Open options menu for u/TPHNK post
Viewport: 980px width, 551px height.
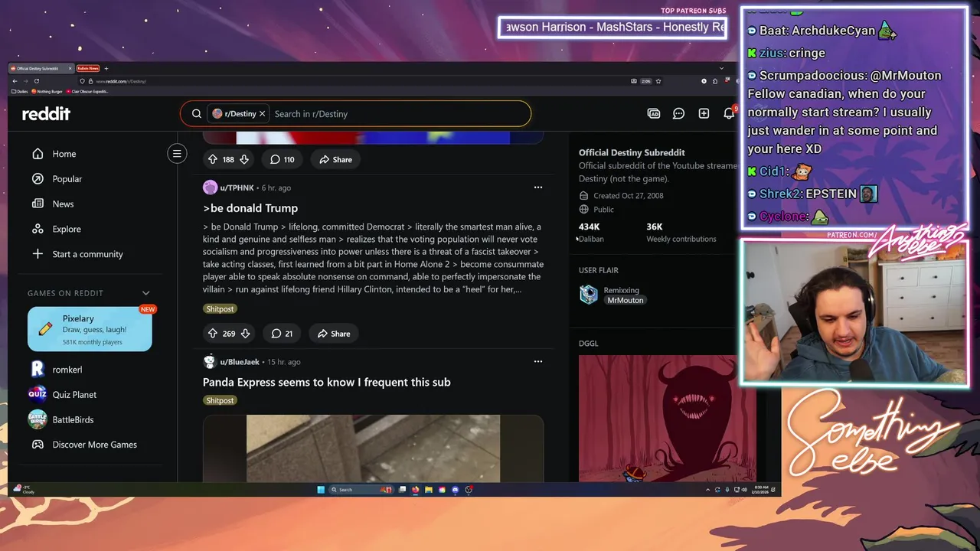coord(537,187)
